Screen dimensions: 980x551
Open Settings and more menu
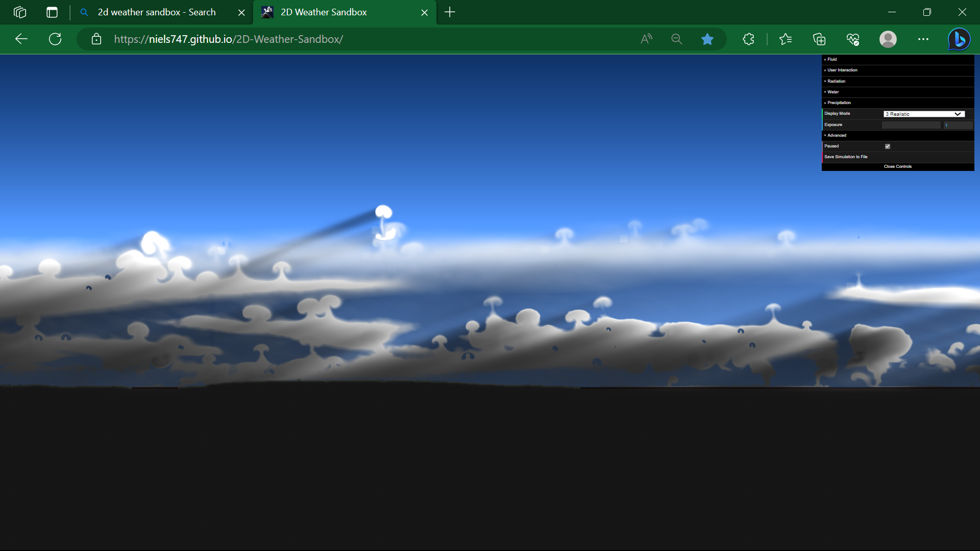click(x=923, y=39)
